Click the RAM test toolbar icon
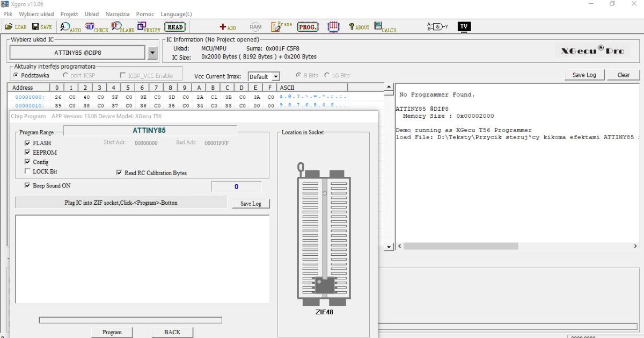Image resolution: width=644 pixels, height=338 pixels. click(x=255, y=27)
